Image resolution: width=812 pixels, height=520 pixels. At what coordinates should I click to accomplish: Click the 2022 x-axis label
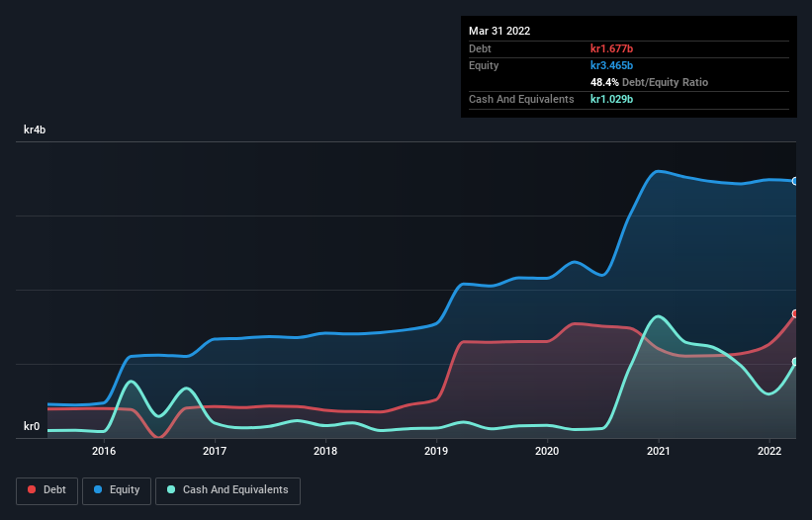click(x=769, y=451)
